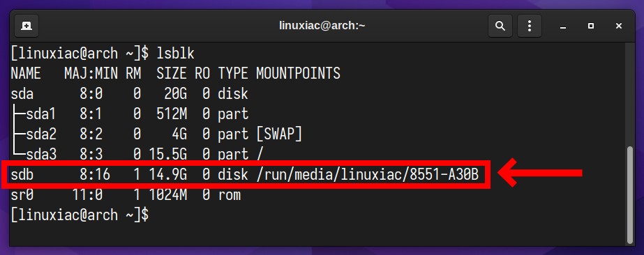This screenshot has width=644, height=255.
Task: Open a new terminal tab
Action: pyautogui.click(x=27, y=26)
